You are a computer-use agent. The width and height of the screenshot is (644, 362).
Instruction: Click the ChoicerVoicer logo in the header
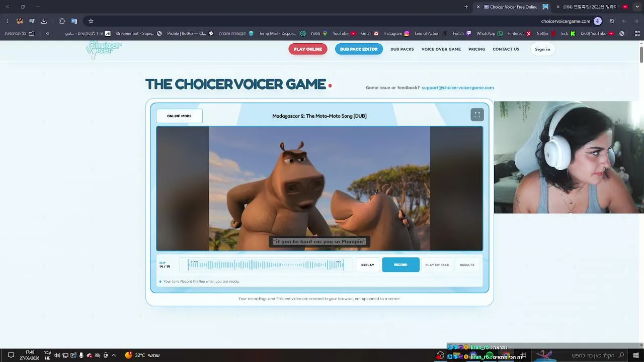tap(104, 49)
